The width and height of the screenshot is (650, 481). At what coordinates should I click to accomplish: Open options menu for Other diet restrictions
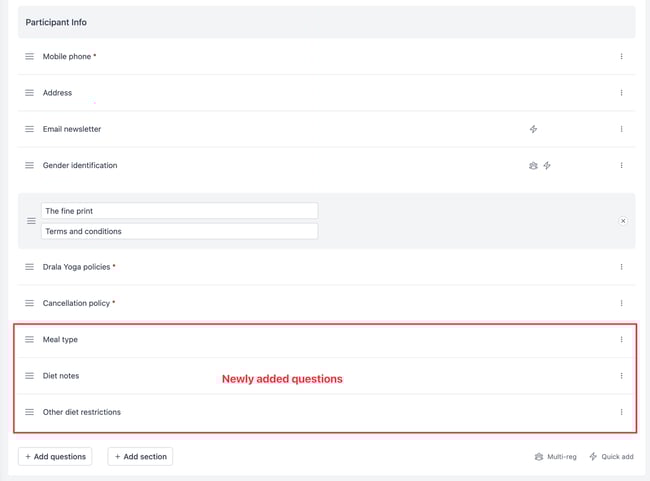point(621,412)
